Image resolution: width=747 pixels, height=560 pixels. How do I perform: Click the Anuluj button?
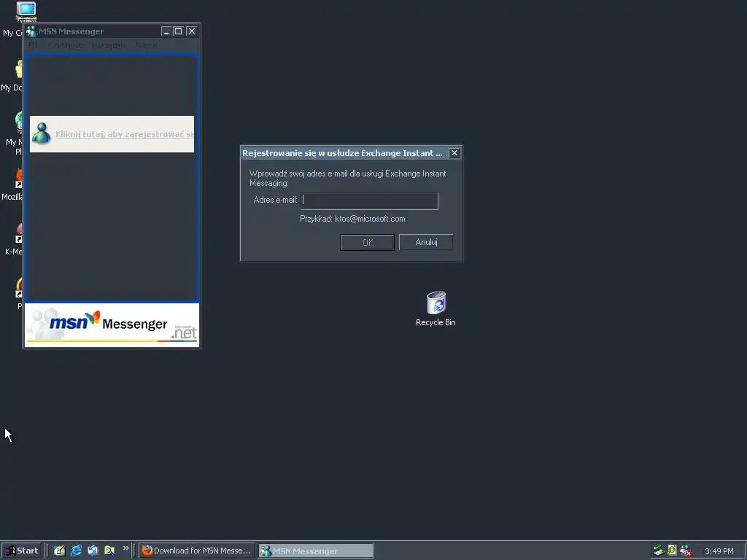[x=426, y=242]
